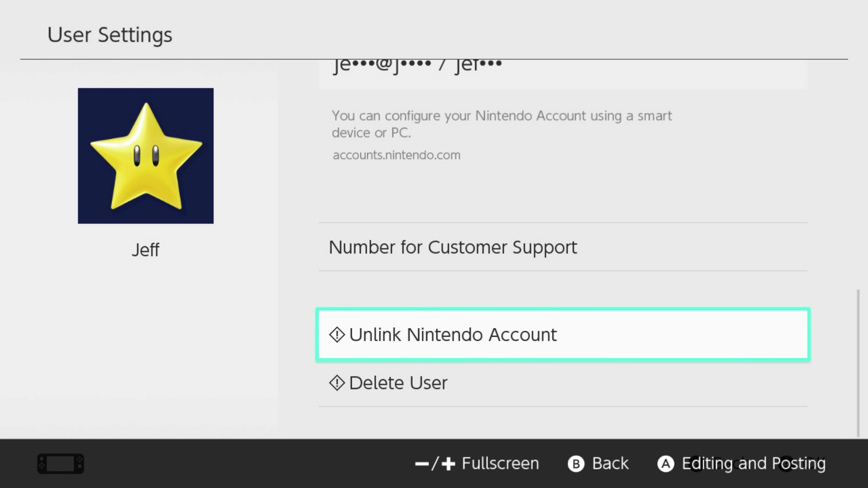Click the A button icon near Editing and Posting
This screenshot has width=868, height=488.
pyautogui.click(x=665, y=463)
